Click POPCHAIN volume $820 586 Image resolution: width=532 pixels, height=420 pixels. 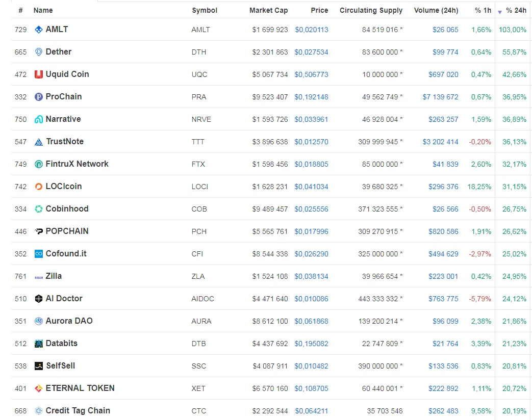[x=443, y=231]
